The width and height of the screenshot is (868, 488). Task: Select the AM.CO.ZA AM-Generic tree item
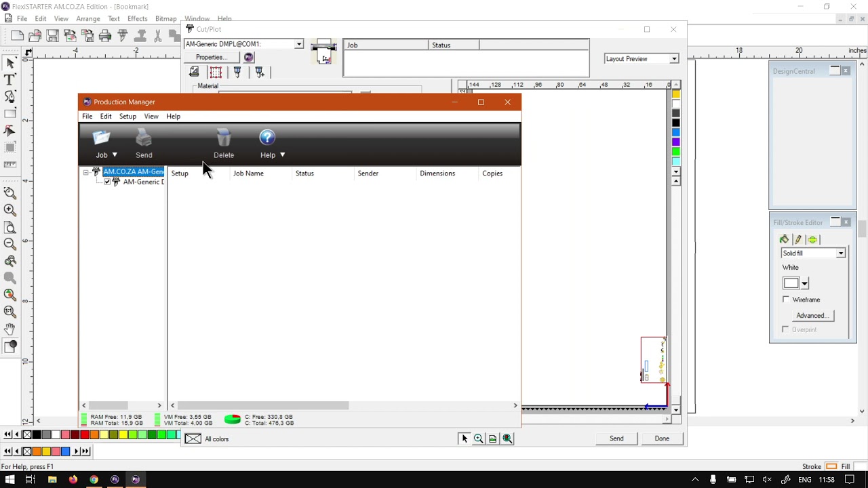pos(133,172)
